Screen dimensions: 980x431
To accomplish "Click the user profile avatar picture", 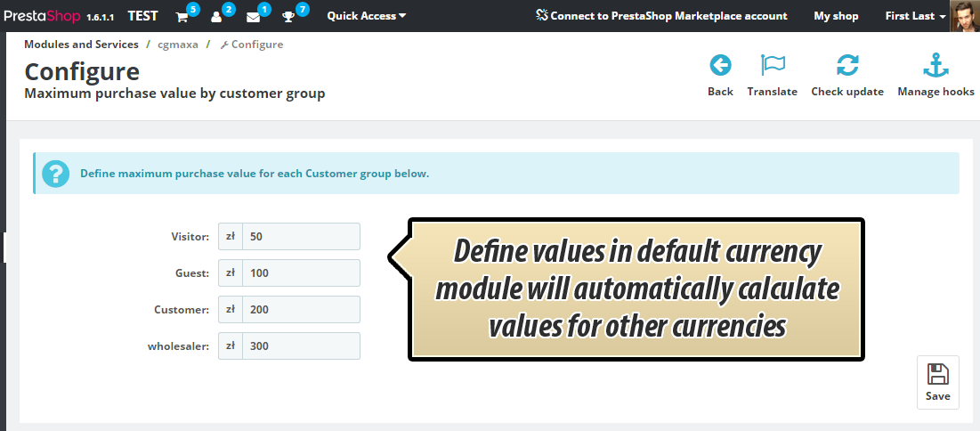I will click(964, 16).
